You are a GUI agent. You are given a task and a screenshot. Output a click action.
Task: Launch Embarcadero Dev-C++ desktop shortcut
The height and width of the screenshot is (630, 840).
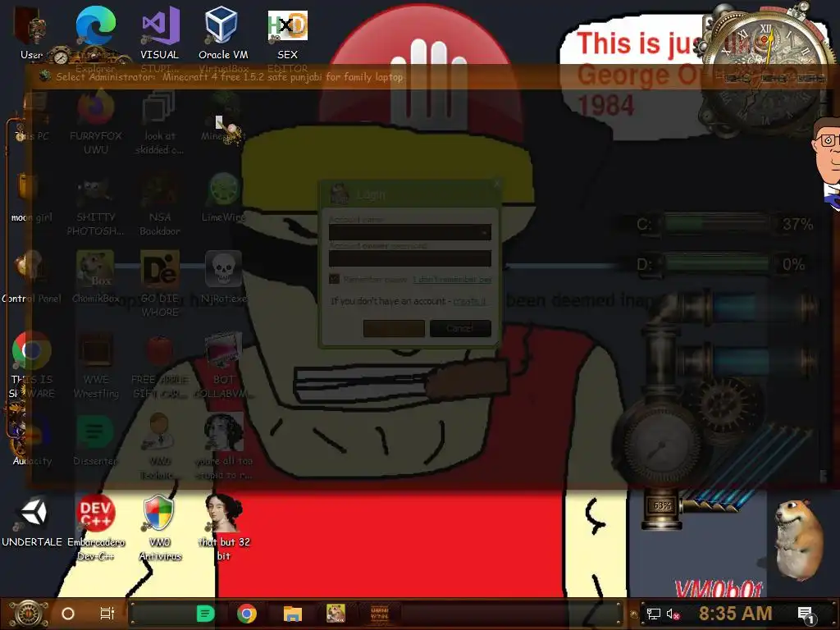click(95, 527)
